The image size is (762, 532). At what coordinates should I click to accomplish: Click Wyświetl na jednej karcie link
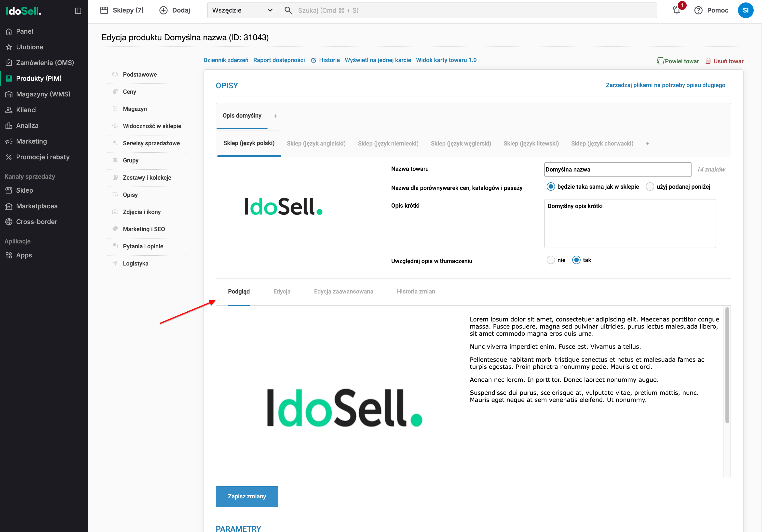[378, 60]
